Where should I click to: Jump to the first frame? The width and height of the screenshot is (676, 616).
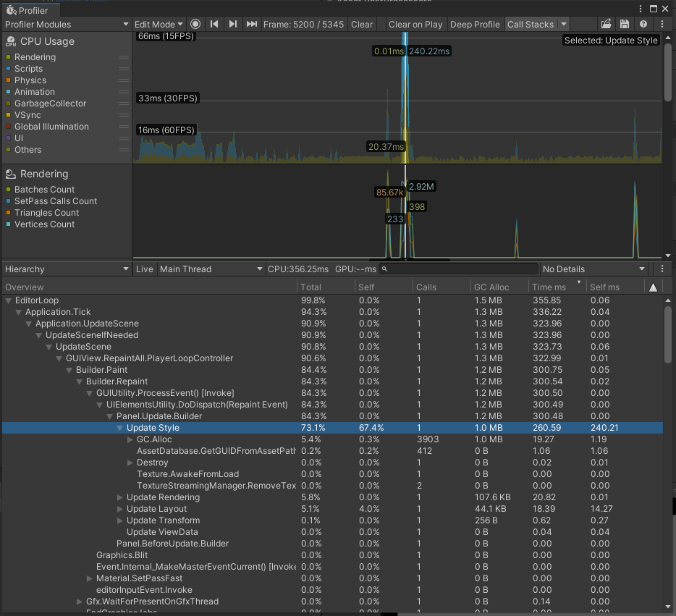pyautogui.click(x=214, y=24)
